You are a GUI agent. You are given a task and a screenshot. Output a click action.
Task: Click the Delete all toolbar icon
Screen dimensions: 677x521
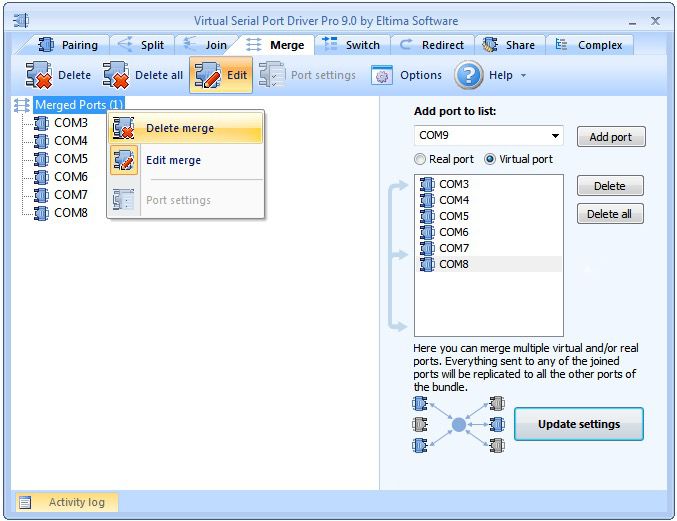(116, 75)
